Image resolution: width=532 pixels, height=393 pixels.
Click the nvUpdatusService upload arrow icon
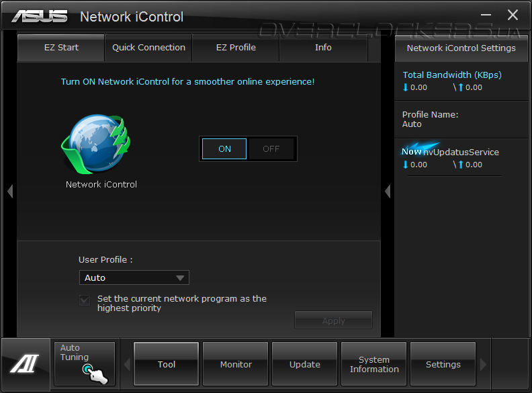point(460,165)
